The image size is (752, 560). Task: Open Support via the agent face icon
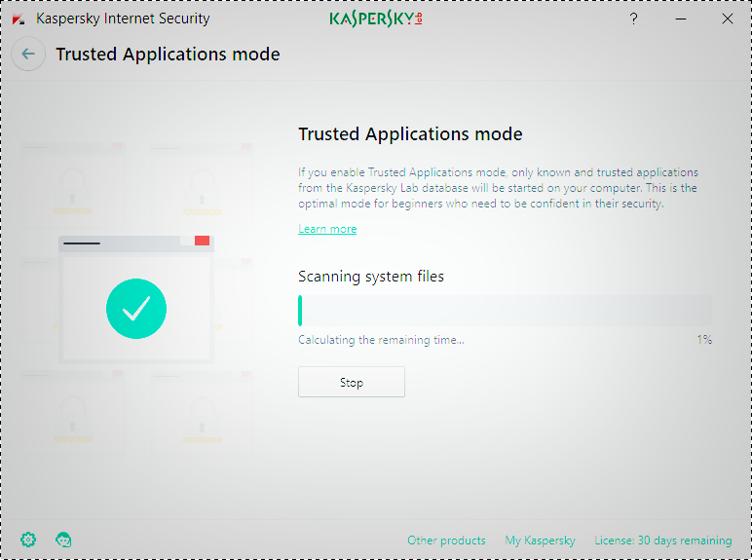pyautogui.click(x=64, y=540)
